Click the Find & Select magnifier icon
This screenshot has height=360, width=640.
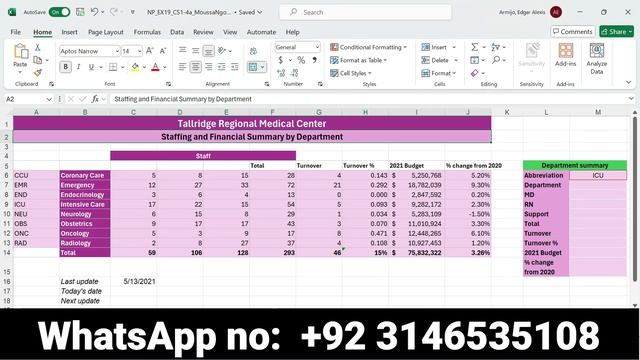pyautogui.click(x=496, y=60)
